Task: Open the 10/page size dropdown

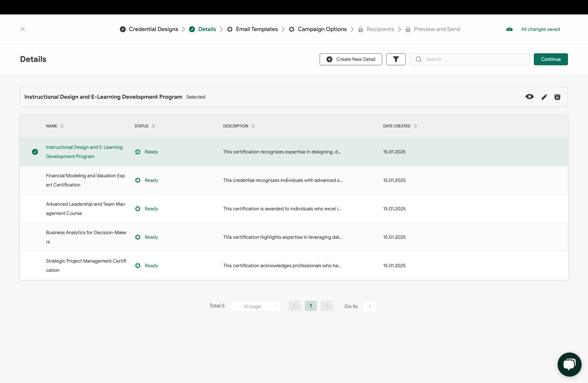Action: (256, 306)
